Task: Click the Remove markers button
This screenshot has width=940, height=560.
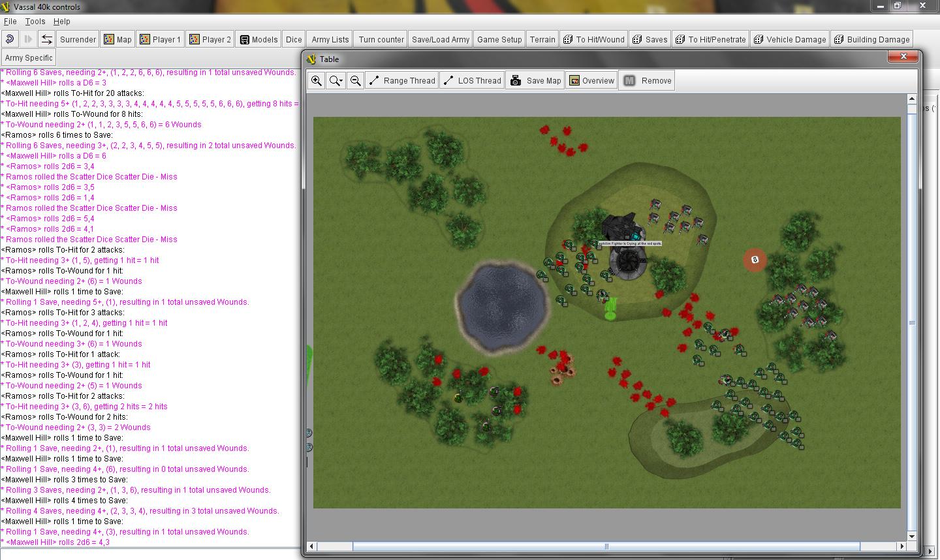Action: (x=647, y=80)
